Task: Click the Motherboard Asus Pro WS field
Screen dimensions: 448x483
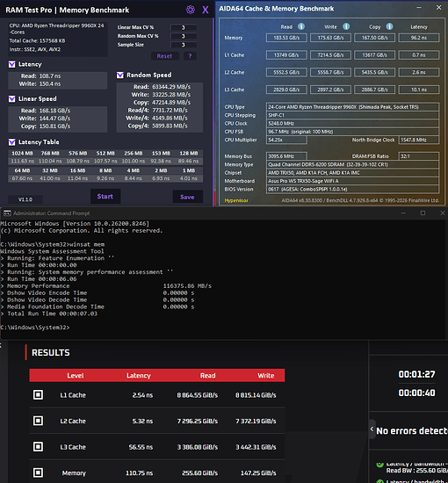Action: pos(352,181)
